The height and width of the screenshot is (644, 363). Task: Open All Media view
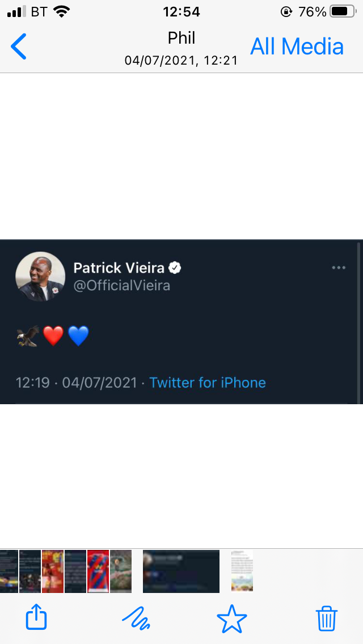(x=297, y=46)
